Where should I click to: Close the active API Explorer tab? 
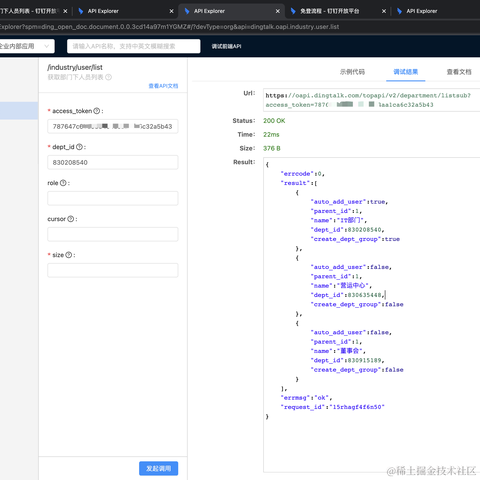point(278,11)
